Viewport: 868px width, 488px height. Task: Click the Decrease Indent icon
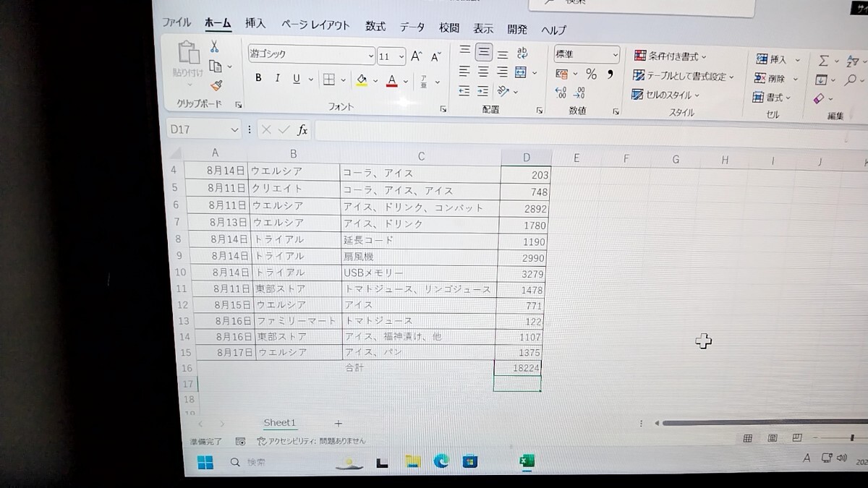click(x=464, y=91)
